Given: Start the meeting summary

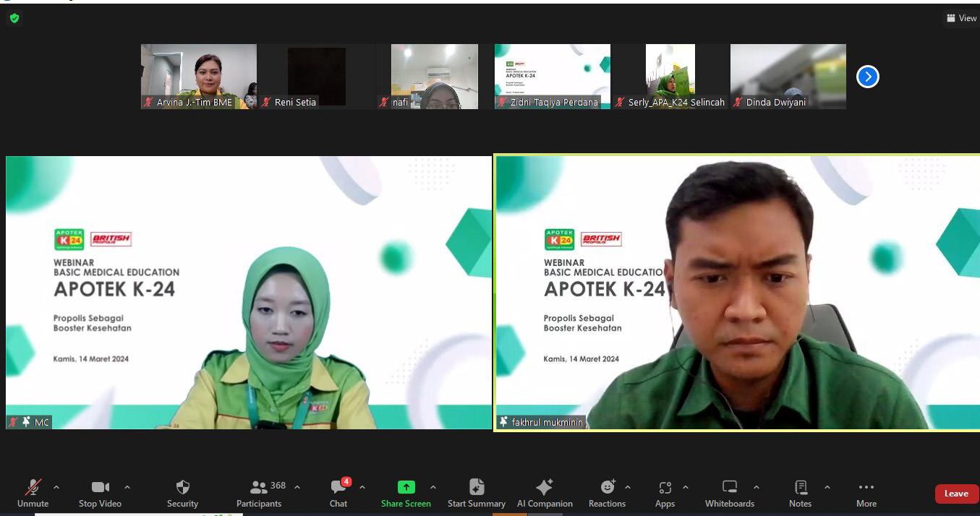Looking at the screenshot, I should [476, 494].
